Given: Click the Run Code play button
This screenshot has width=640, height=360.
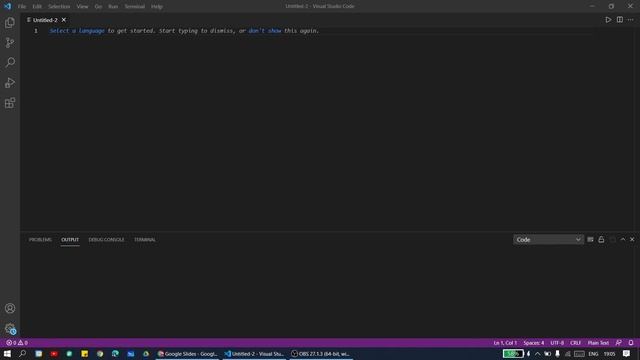Looking at the screenshot, I should pyautogui.click(x=608, y=20).
